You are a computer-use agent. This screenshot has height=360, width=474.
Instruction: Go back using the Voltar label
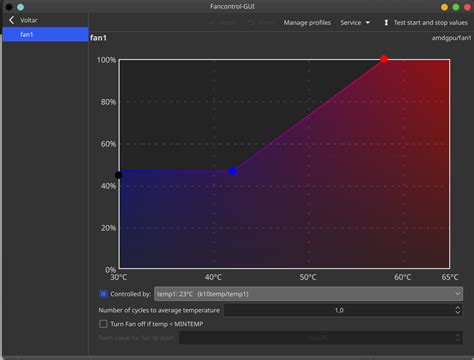coord(29,20)
